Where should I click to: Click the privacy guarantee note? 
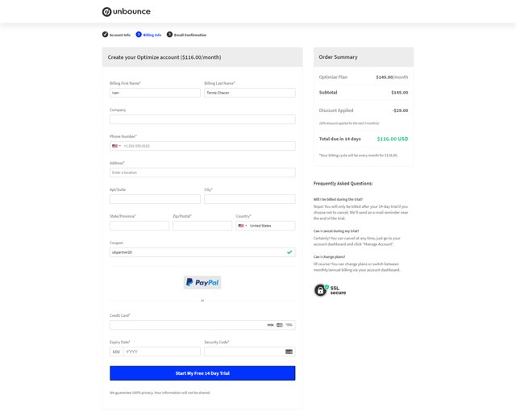pos(160,393)
